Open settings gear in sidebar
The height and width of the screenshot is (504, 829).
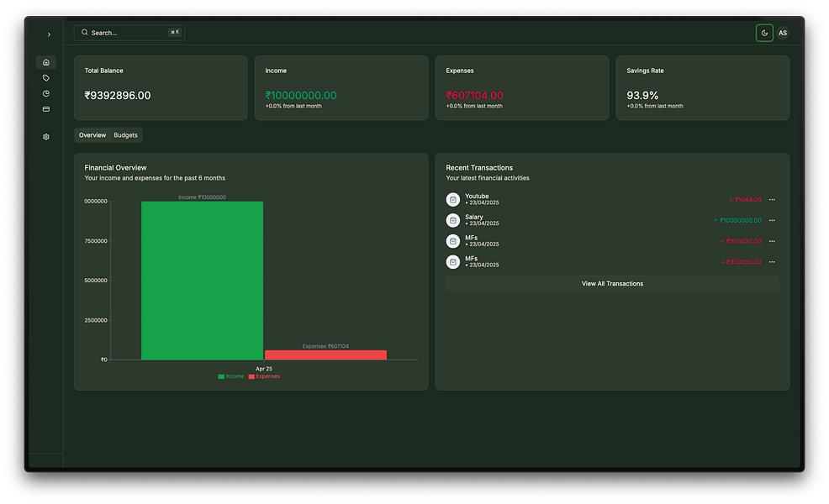(46, 137)
